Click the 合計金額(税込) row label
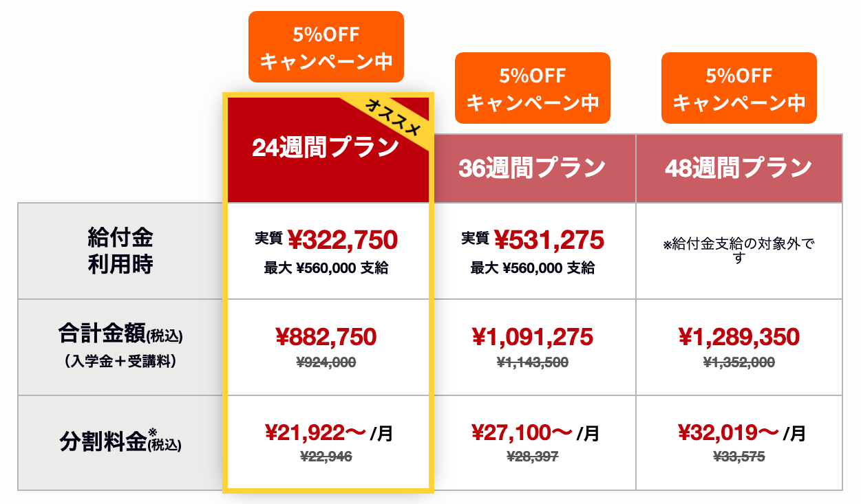 coord(120,346)
